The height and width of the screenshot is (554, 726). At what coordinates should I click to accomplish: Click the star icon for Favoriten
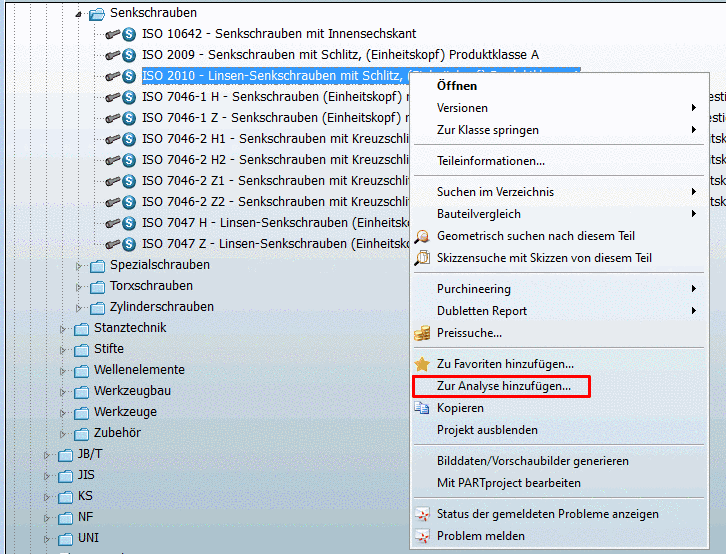click(421, 364)
